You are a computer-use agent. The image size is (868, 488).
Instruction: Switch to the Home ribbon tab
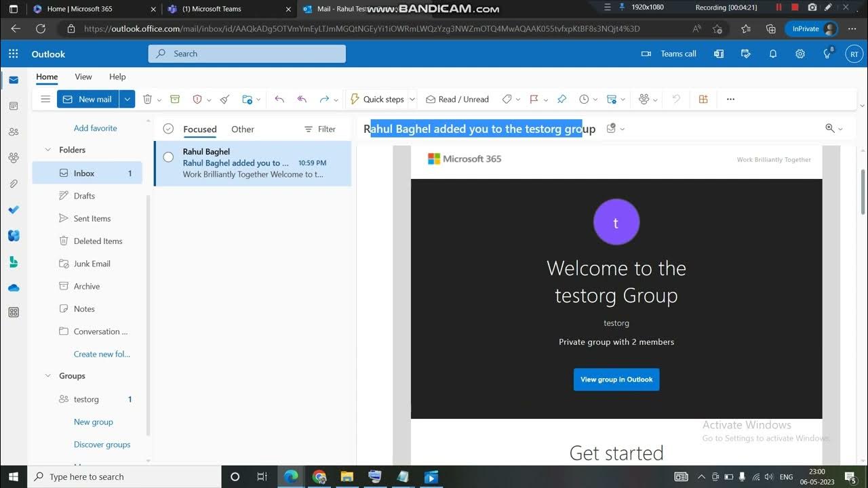coord(47,77)
